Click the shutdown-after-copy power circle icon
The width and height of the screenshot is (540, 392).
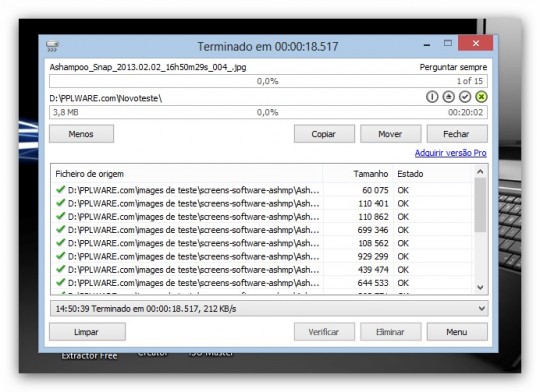click(x=432, y=97)
